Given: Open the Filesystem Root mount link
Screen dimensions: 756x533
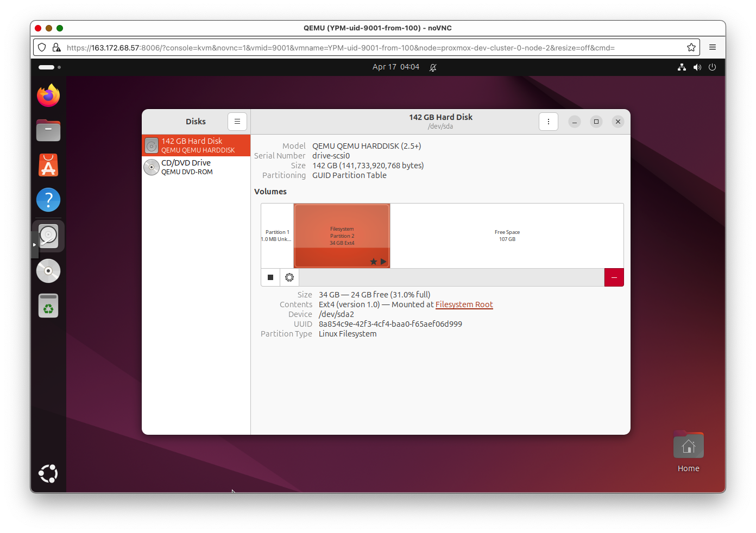Looking at the screenshot, I should coord(464,304).
